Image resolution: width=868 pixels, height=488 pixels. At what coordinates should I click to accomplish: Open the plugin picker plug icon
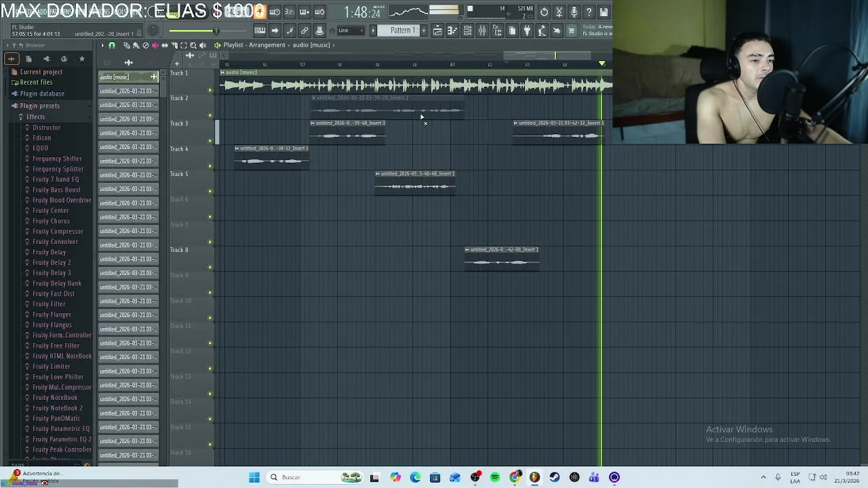click(x=527, y=30)
